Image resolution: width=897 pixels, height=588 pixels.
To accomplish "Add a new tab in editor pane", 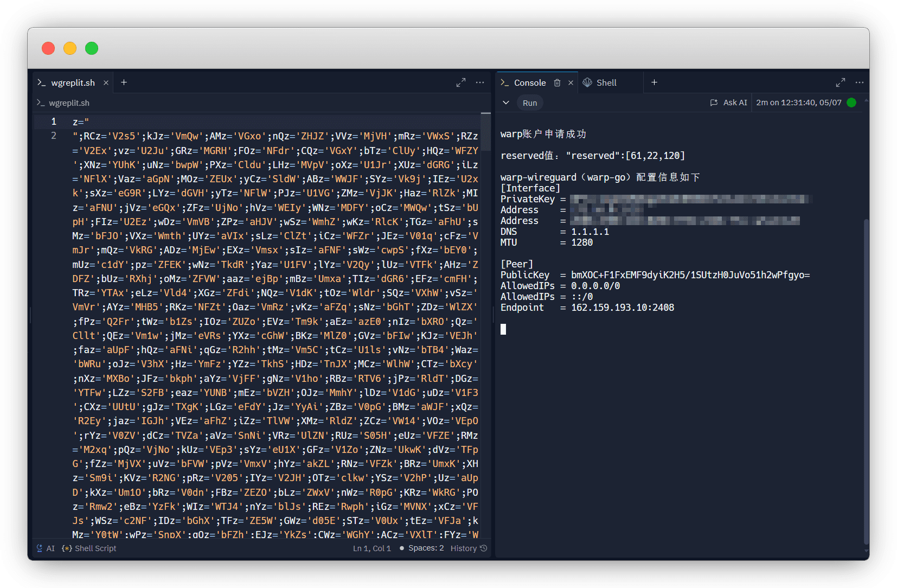I will [x=124, y=82].
